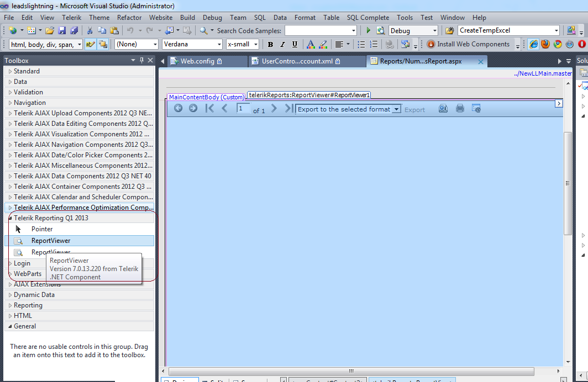Click the ordered numbered list icon

click(374, 45)
